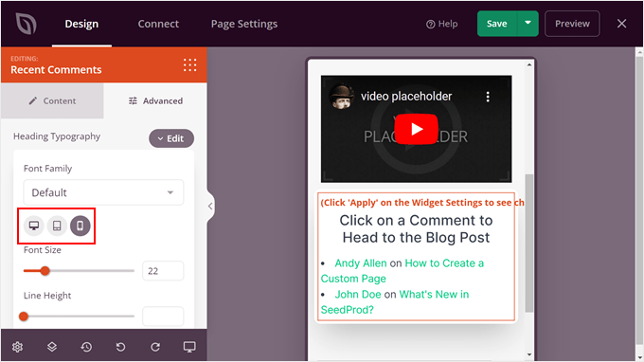The image size is (644, 362).
Task: Switch to the Content tab
Action: point(52,100)
